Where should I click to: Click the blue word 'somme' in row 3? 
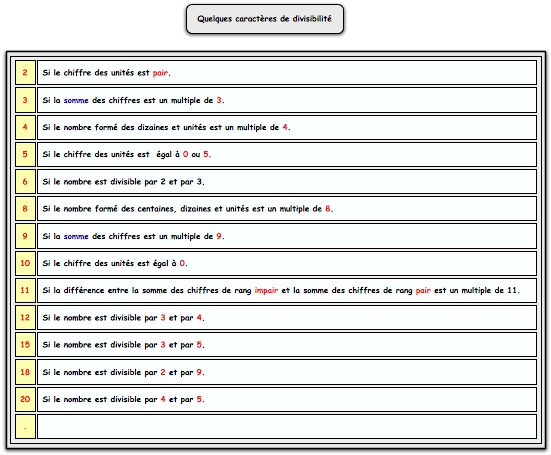[x=76, y=100]
